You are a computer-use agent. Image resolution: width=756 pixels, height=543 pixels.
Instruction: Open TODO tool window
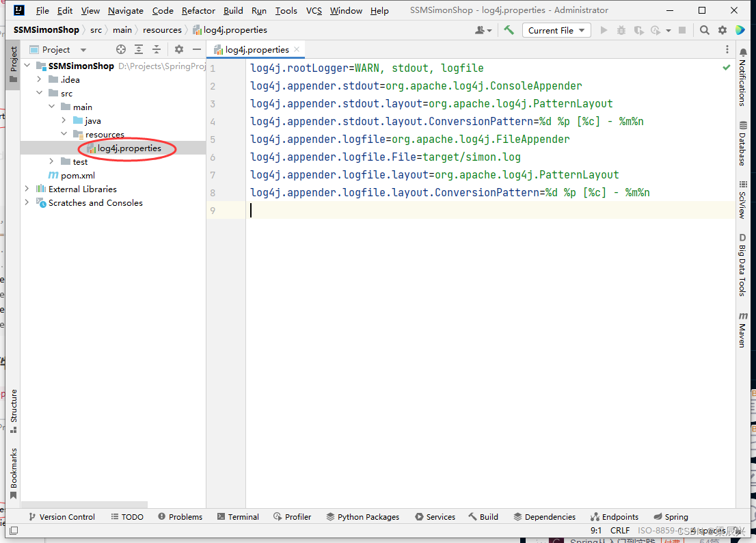pos(127,516)
